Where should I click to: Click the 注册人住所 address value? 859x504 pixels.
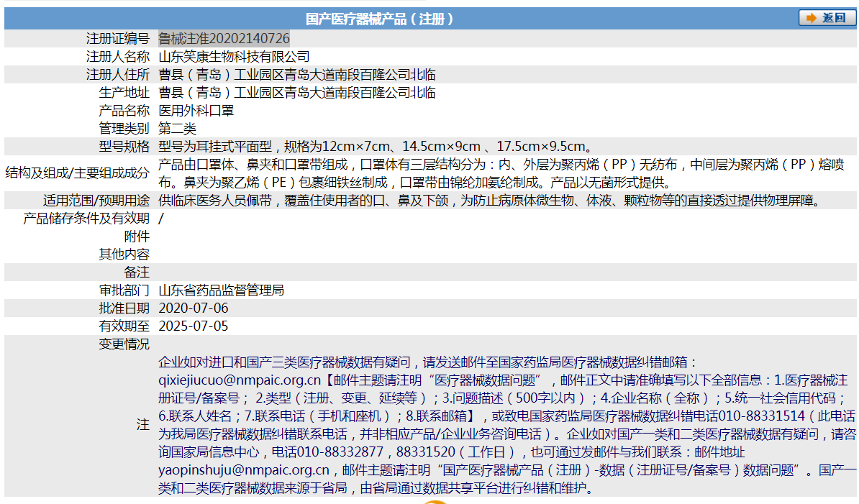(297, 75)
